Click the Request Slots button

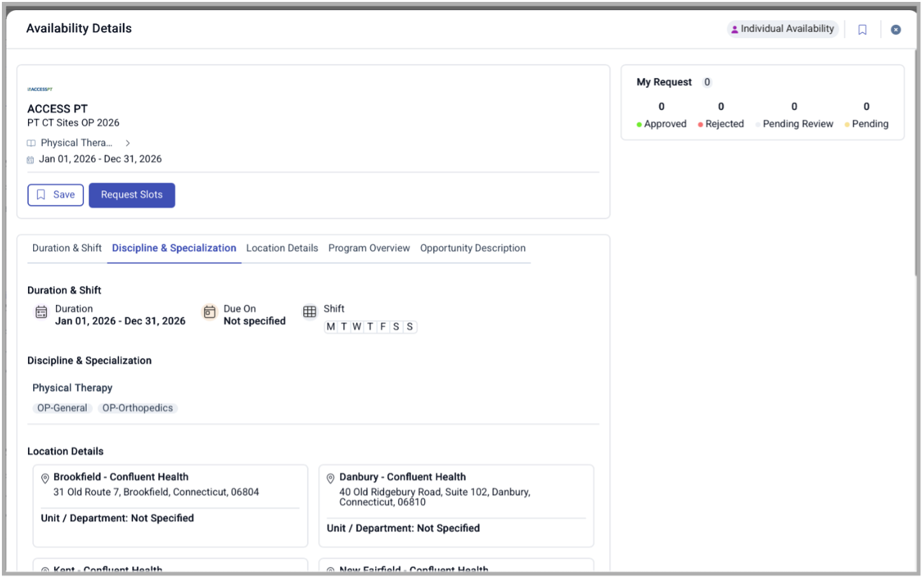pos(132,195)
